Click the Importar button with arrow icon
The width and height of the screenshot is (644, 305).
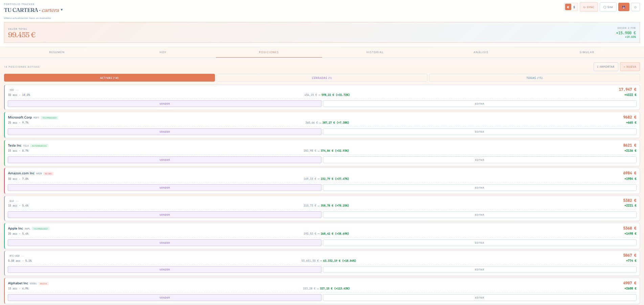[x=606, y=67]
